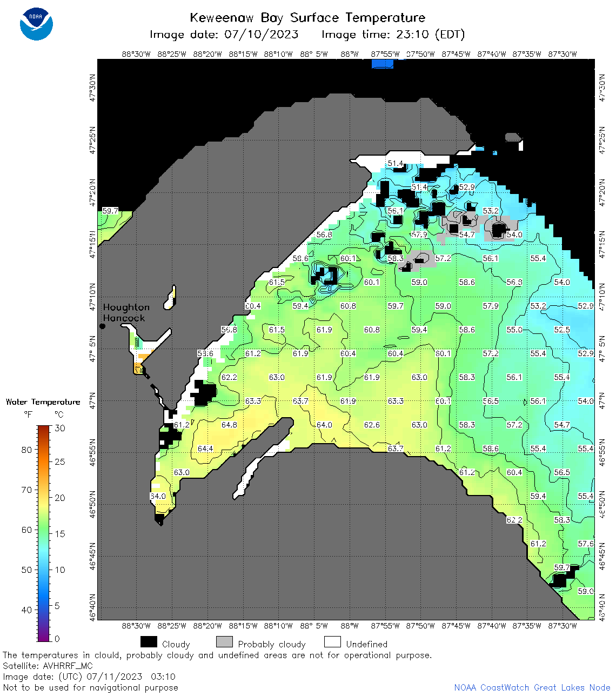Click the 25 tick on Celsius scale
Image resolution: width=616 pixels, height=696 pixels.
pyautogui.click(x=59, y=461)
